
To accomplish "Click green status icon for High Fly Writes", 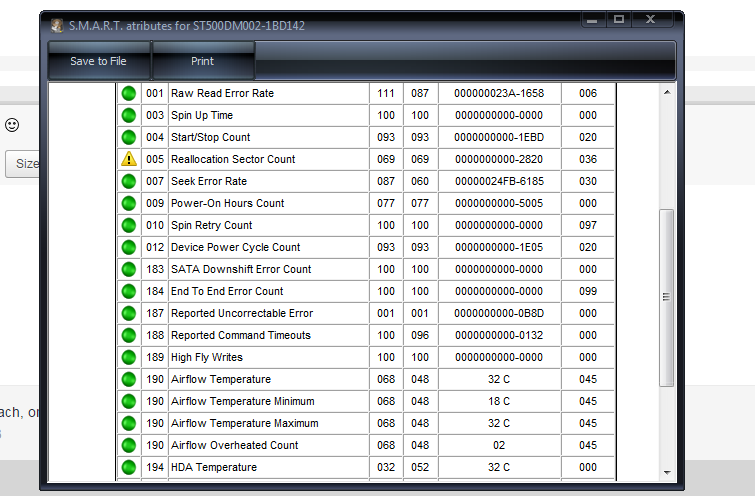I will click(128, 357).
